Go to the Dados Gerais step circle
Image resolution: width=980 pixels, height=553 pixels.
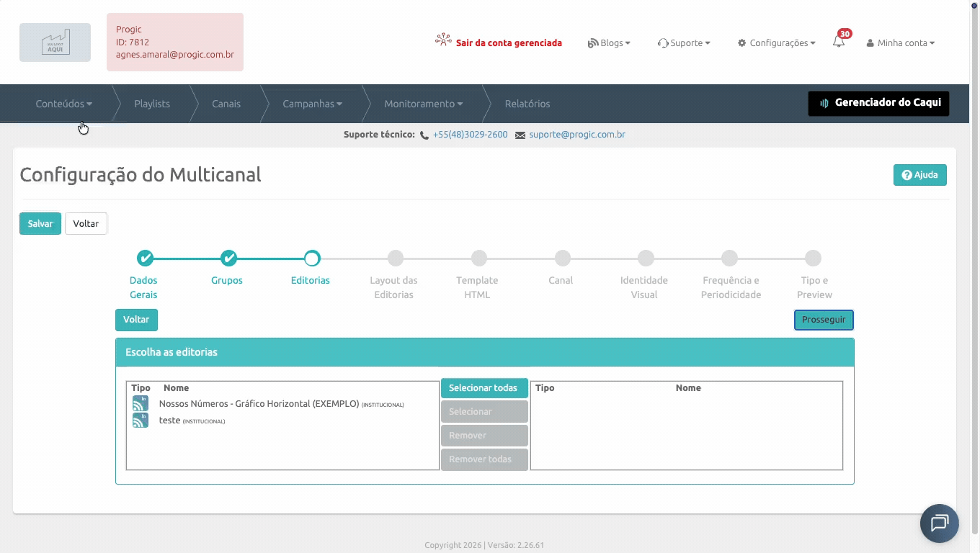click(x=145, y=258)
